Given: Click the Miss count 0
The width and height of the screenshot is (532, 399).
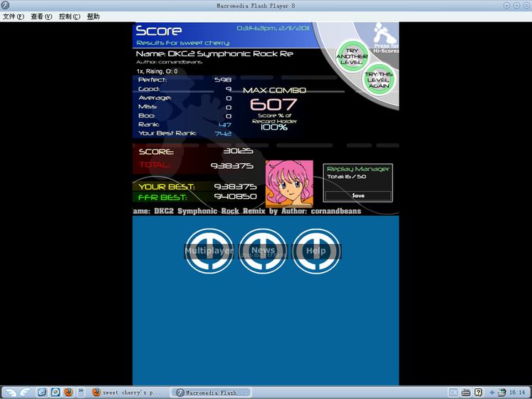Looking at the screenshot, I should tap(229, 107).
